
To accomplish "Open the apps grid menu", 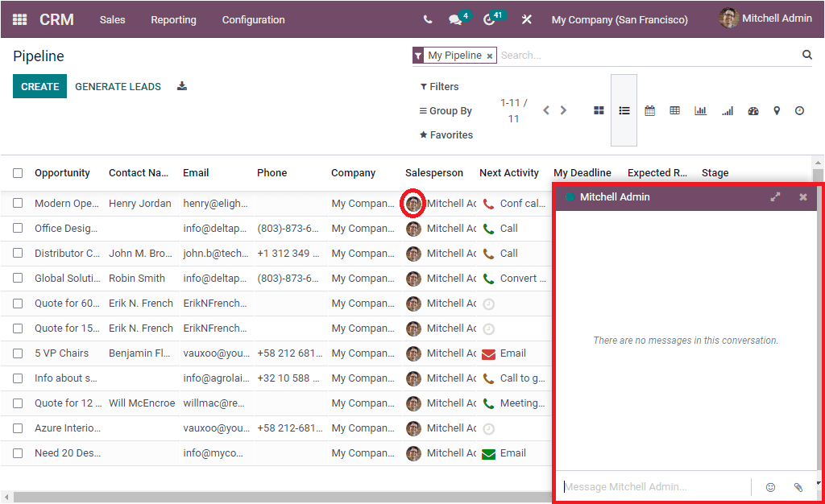I will pos(19,19).
